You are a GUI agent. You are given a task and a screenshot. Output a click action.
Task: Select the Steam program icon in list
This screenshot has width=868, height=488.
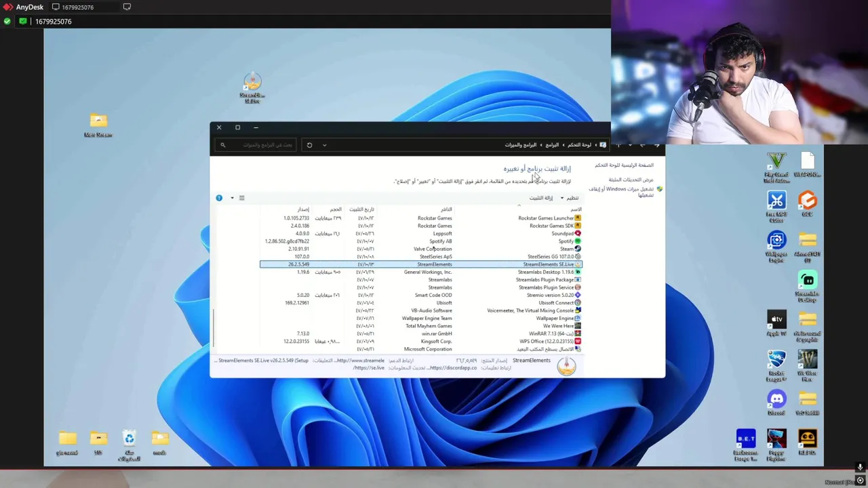(x=578, y=249)
